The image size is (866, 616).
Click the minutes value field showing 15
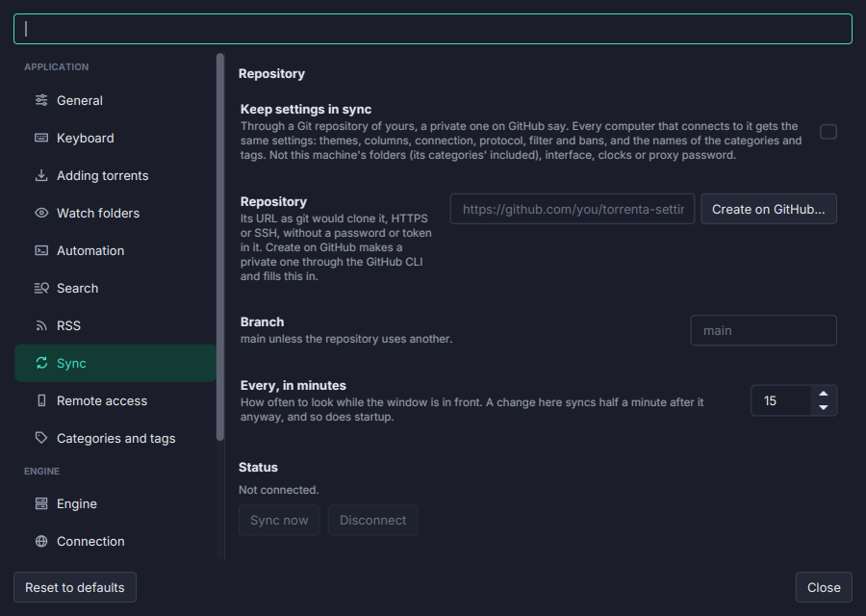(x=781, y=400)
